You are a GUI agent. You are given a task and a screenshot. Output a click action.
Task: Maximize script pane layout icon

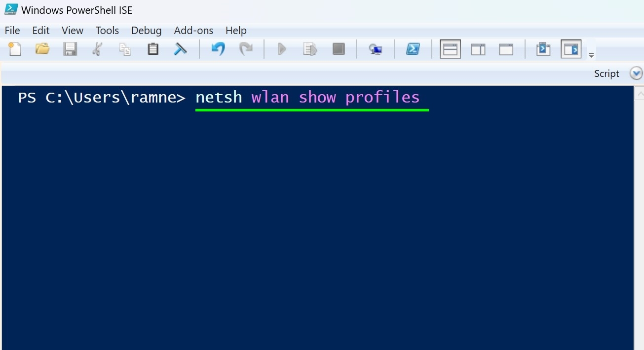506,49
